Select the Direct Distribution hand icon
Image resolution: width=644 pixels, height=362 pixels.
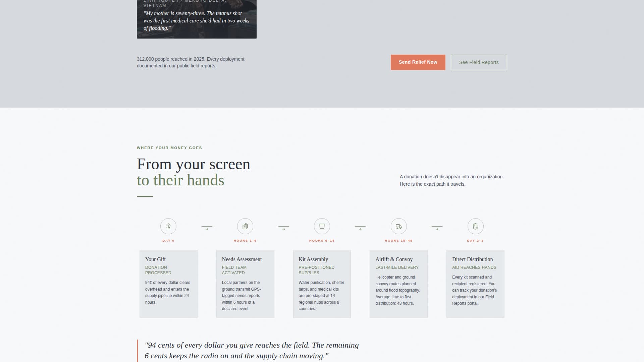click(475, 226)
